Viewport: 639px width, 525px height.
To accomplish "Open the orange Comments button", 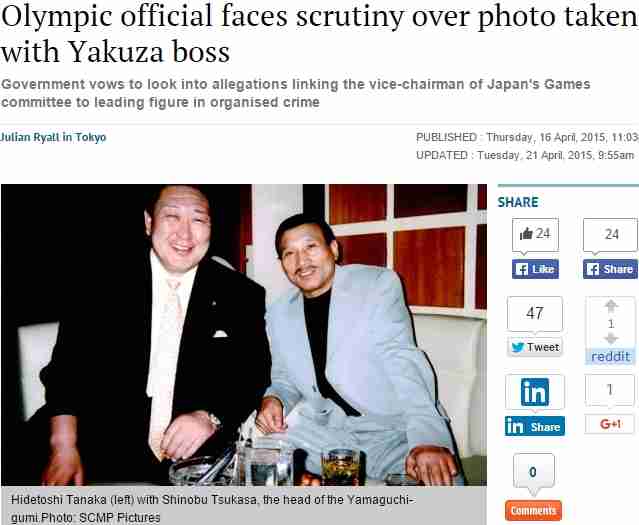I will point(533,511).
